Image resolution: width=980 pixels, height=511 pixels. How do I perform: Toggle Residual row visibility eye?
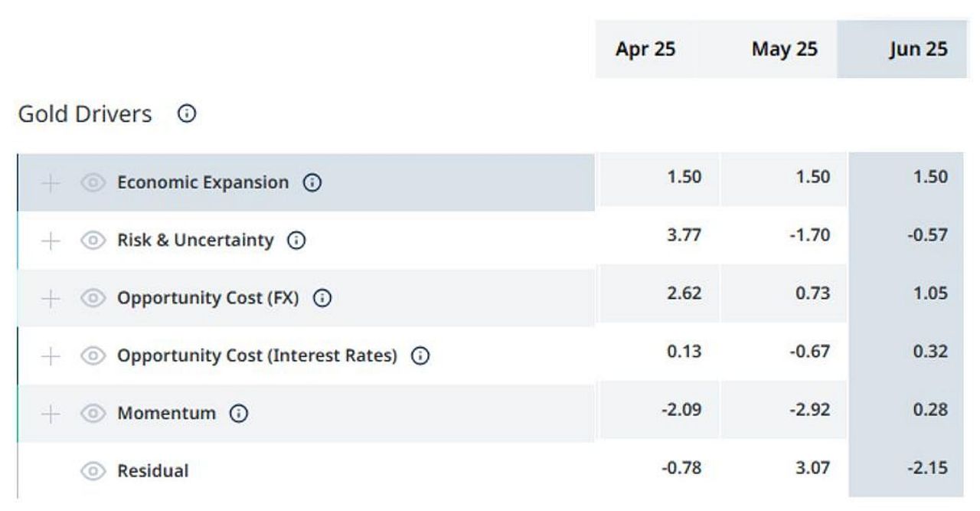tap(93, 471)
